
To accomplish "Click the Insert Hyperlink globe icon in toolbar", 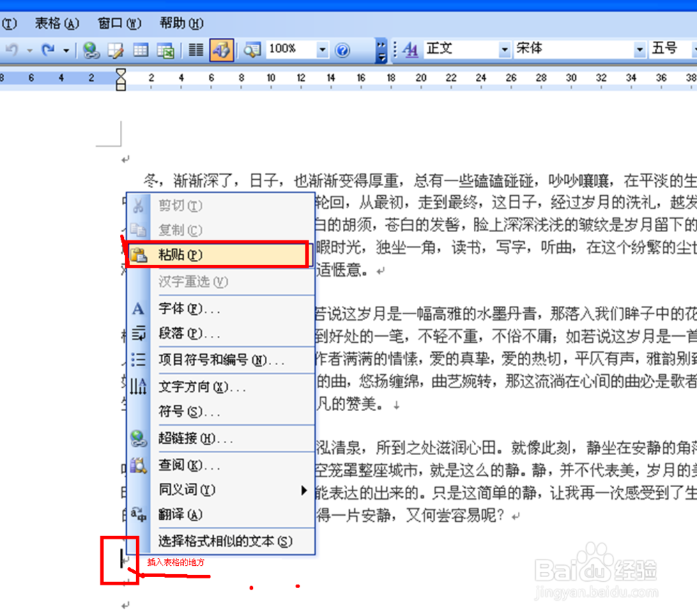I will pos(91,49).
